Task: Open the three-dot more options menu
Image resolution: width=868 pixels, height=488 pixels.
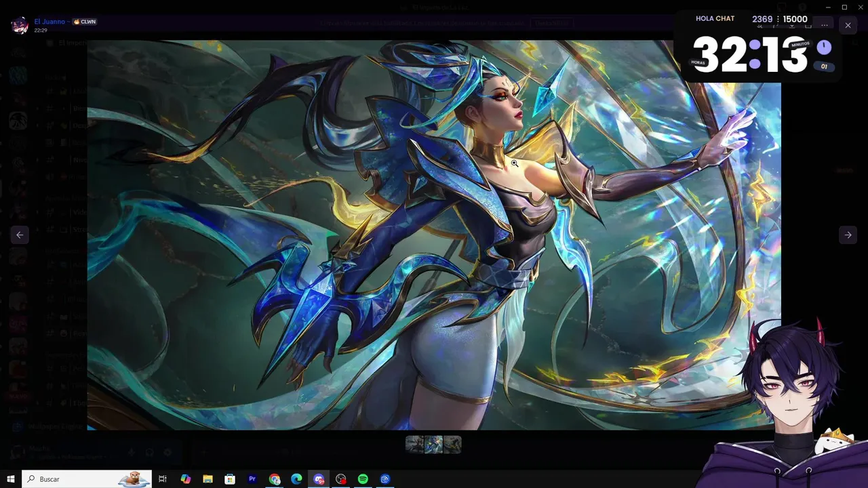Action: pyautogui.click(x=824, y=25)
